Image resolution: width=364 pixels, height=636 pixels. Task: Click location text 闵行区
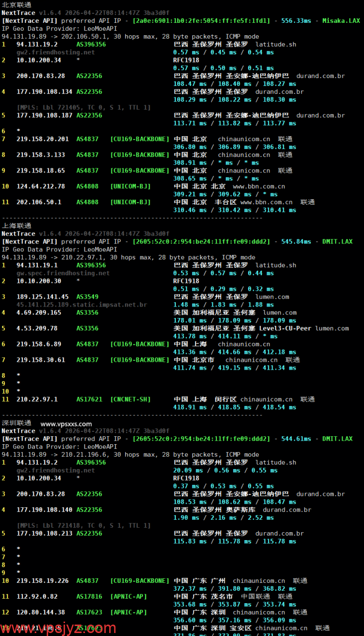pyautogui.click(x=225, y=399)
